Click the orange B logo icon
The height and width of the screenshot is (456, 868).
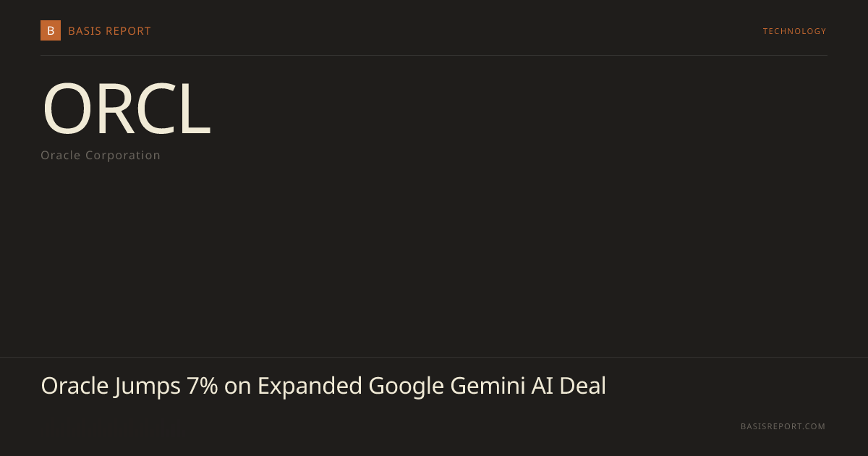(51, 30)
